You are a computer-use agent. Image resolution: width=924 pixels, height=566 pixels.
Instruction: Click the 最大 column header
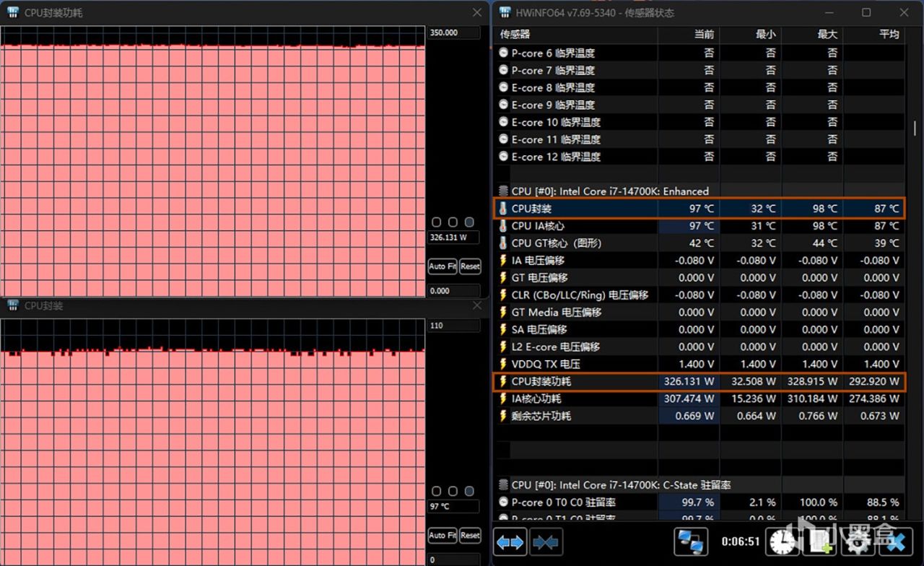(x=827, y=34)
